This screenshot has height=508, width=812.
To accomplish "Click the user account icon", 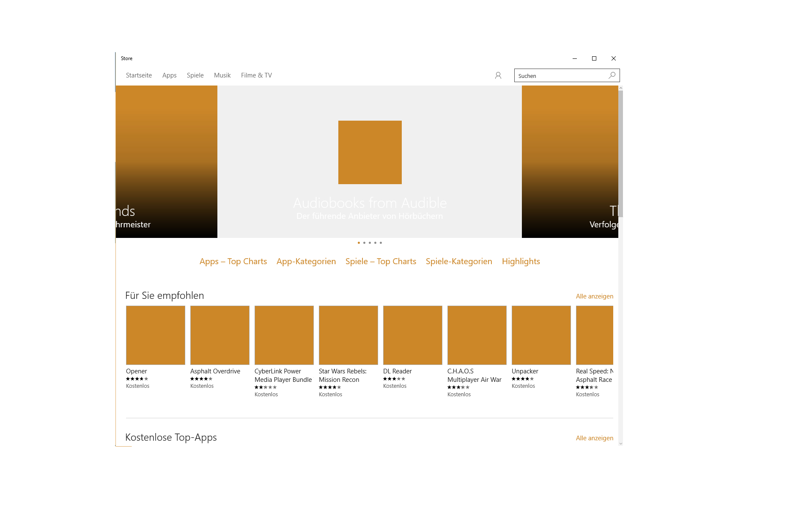I will pos(498,75).
